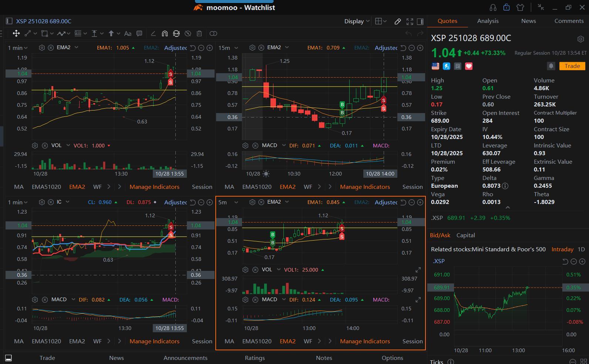Screen dimensions: 589x364
Task: Click the price alert bell icon
Action: click(x=551, y=66)
